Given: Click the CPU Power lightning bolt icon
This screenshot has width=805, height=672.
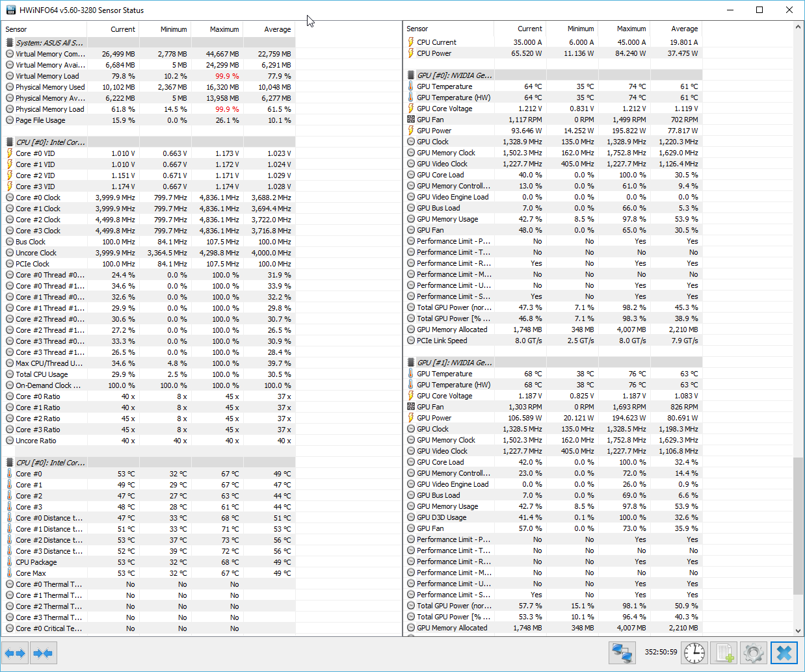Looking at the screenshot, I should [x=411, y=53].
